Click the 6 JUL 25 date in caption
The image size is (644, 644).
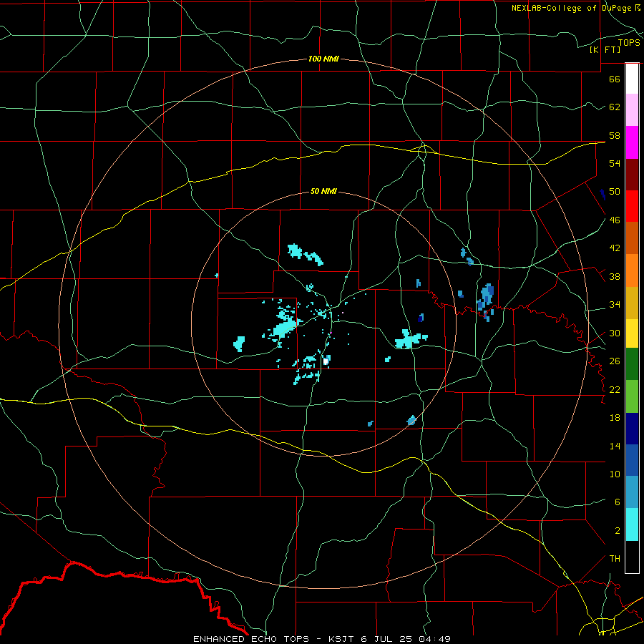(x=388, y=639)
